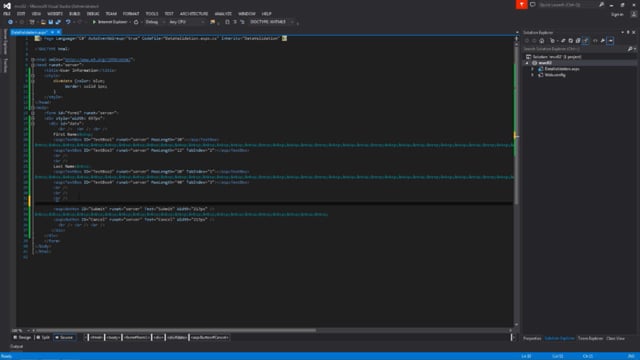Image resolution: width=640 pixels, height=360 pixels.
Task: Click the Save All icon in toolbar
Action: pos(58,22)
